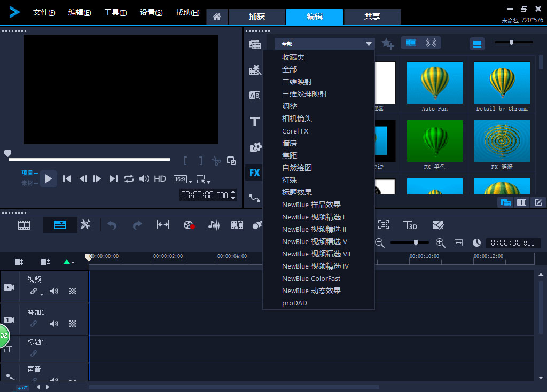Open the record/capture option icon
This screenshot has height=392, width=547.
coord(189,225)
